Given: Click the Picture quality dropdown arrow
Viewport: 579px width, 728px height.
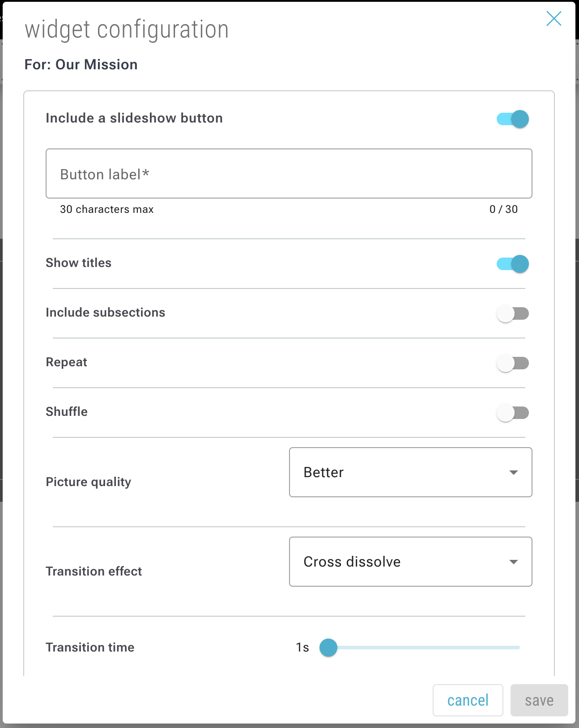Looking at the screenshot, I should 514,473.
